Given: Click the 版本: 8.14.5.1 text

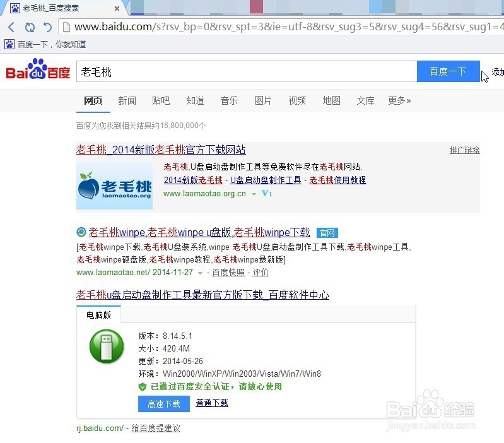Looking at the screenshot, I should coord(165,336).
